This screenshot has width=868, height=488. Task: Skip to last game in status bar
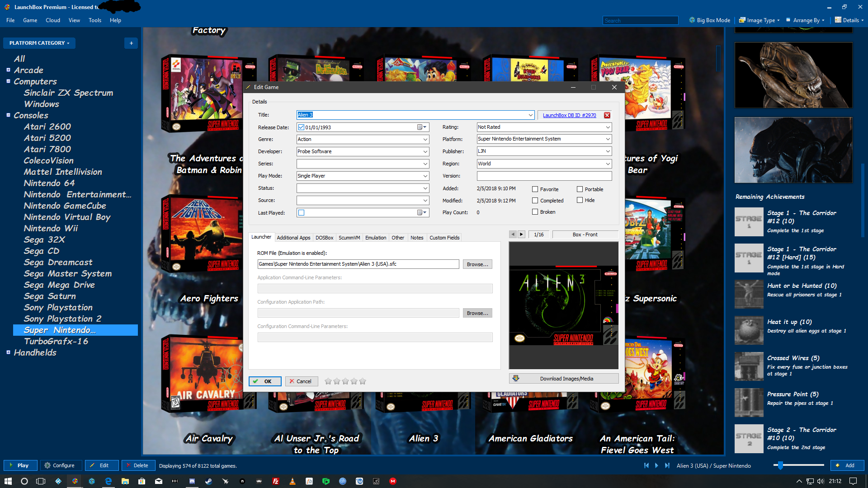(x=667, y=465)
